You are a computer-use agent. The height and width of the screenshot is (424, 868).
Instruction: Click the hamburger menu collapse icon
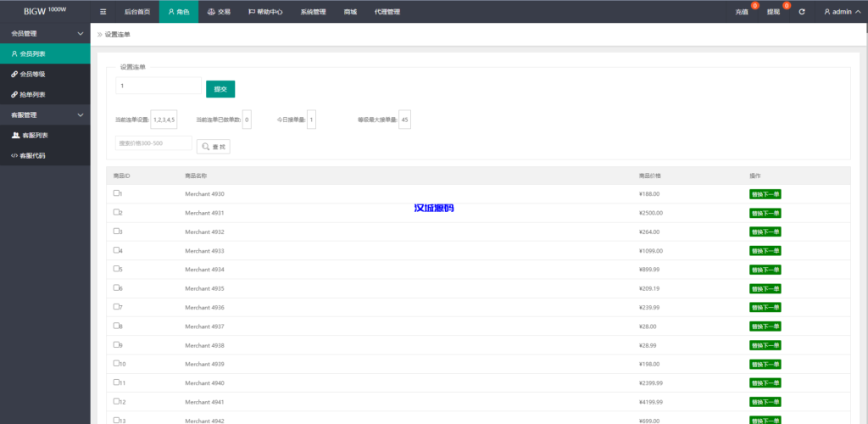coord(103,12)
